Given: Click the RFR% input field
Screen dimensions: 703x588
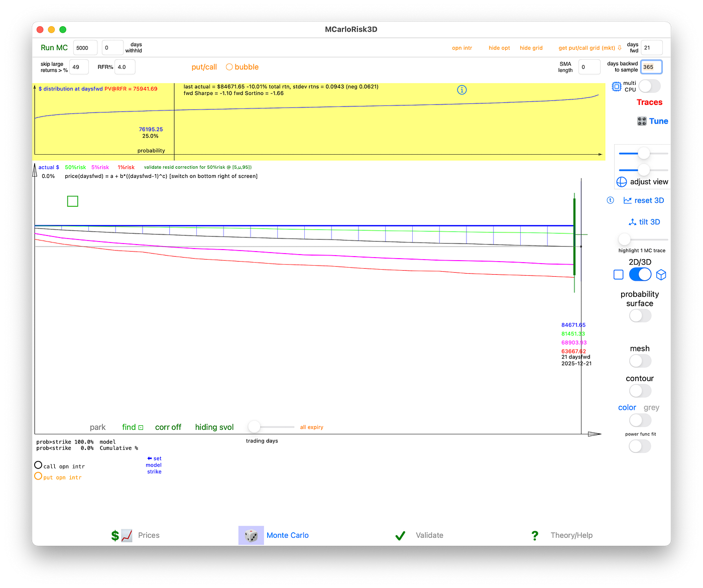Looking at the screenshot, I should pos(125,67).
